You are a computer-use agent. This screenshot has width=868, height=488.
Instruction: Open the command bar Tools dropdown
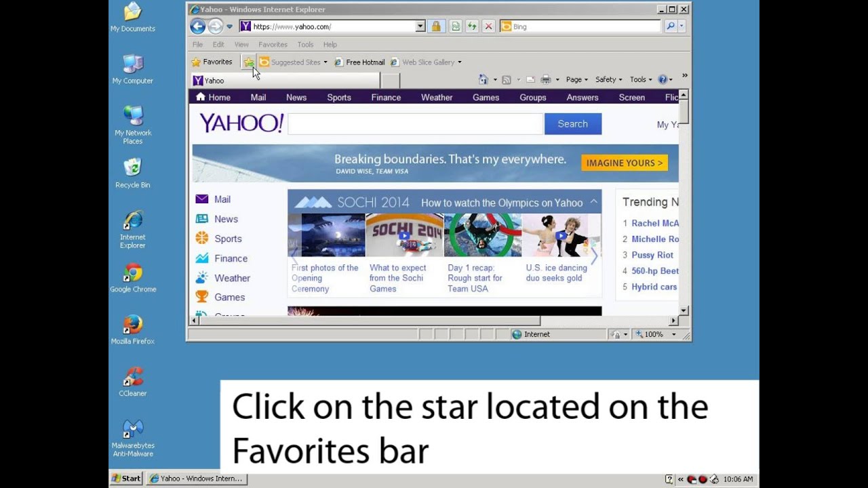[x=641, y=79]
